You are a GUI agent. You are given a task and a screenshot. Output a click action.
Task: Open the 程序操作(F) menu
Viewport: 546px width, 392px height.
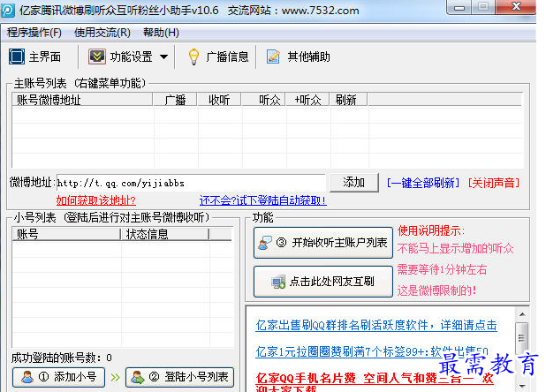coord(34,33)
